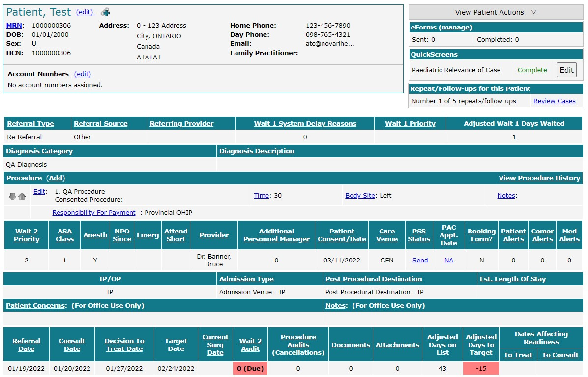Open the Provider column header
The width and height of the screenshot is (588, 377).
click(x=214, y=235)
